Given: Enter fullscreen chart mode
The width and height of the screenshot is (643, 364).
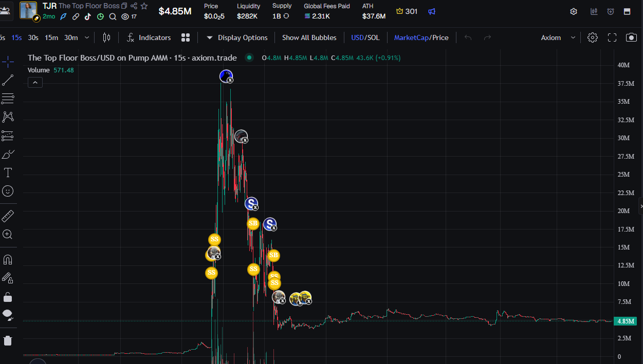Looking at the screenshot, I should coord(612,37).
